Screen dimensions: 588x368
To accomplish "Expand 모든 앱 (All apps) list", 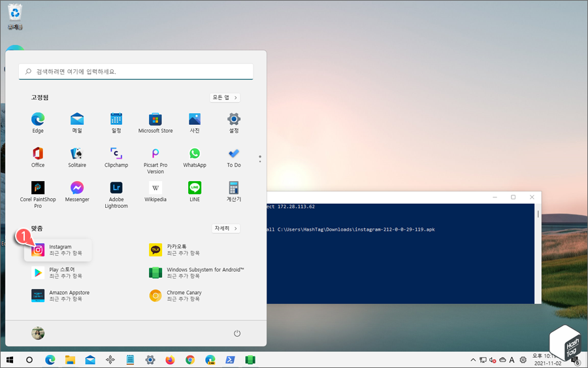I will (x=225, y=97).
